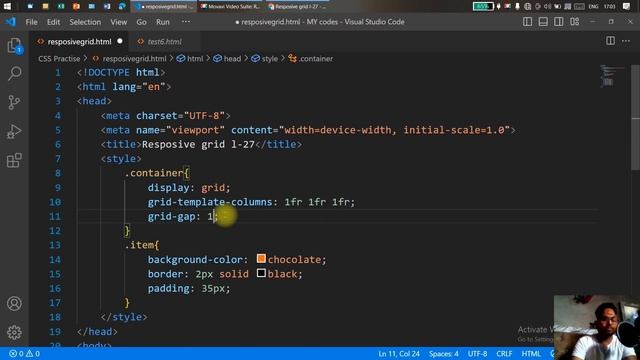Open Customize Layout icon

(574, 22)
